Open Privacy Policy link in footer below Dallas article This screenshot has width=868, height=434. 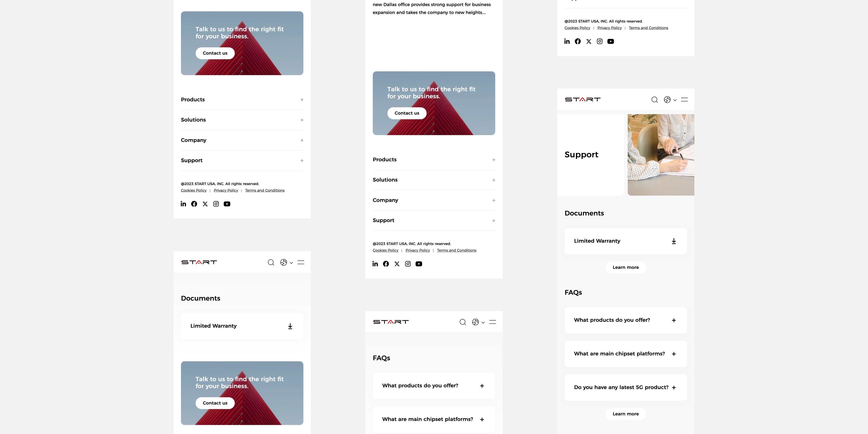tap(418, 250)
